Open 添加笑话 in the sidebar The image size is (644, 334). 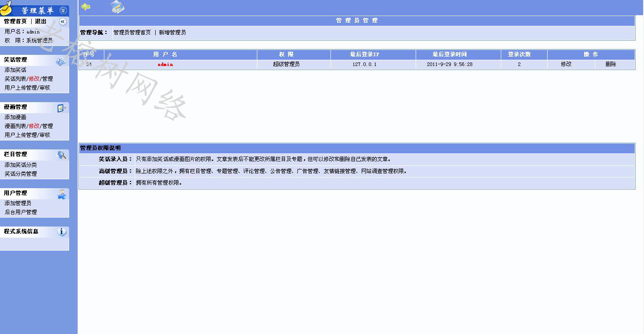[x=16, y=70]
